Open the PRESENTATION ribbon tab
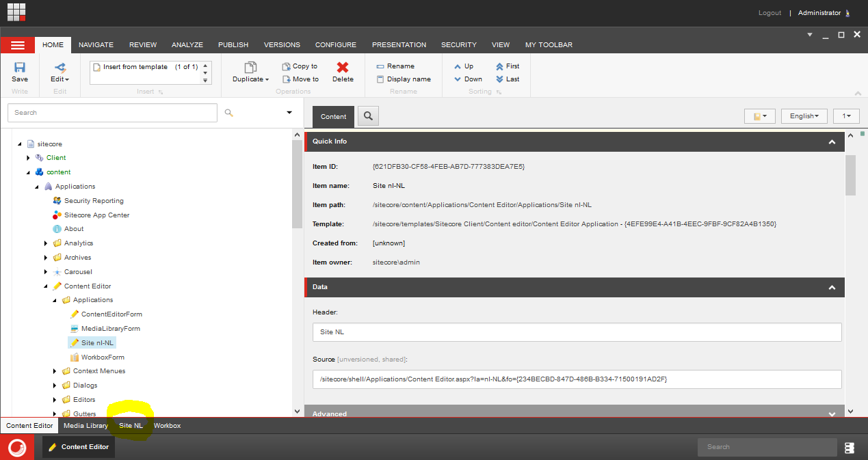 coord(399,45)
